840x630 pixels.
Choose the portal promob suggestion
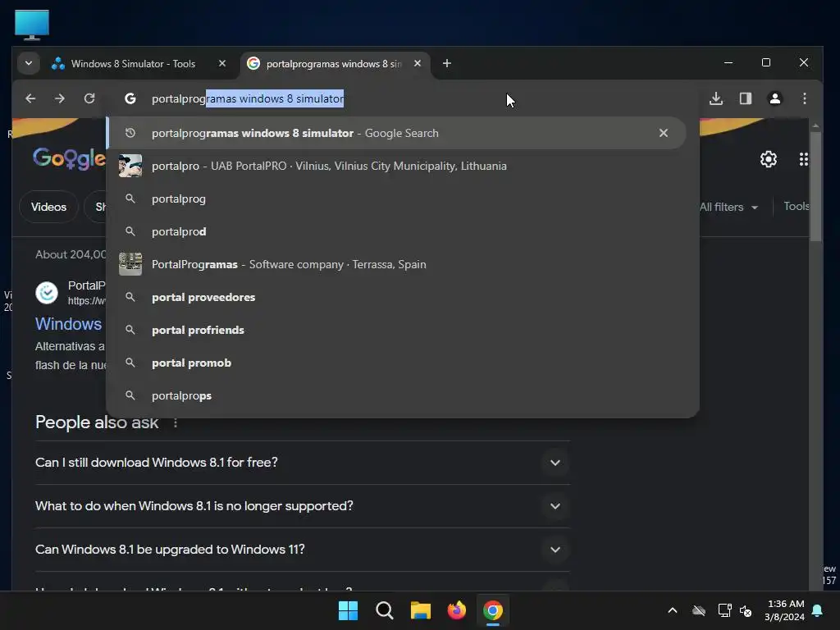pos(396,363)
